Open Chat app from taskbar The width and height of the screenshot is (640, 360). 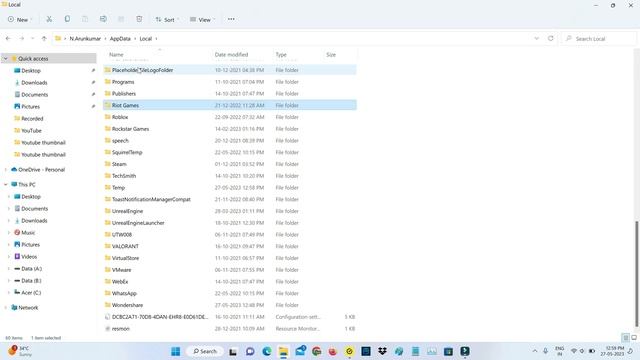tap(250, 351)
